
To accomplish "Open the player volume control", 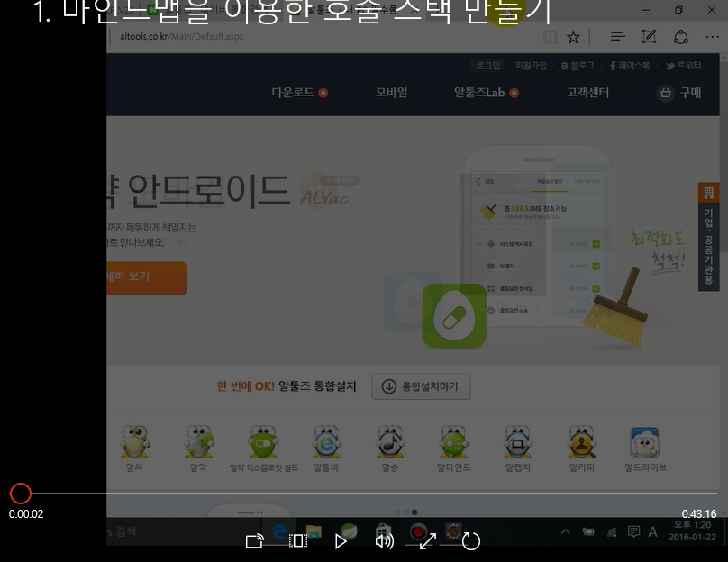I will [384, 541].
